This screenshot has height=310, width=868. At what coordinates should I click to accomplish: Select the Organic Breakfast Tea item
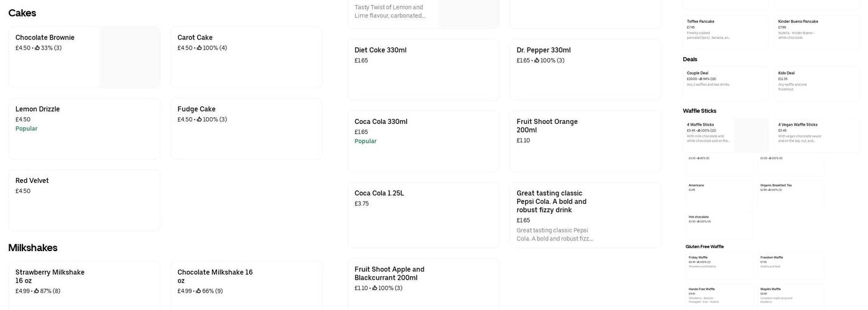(x=792, y=193)
